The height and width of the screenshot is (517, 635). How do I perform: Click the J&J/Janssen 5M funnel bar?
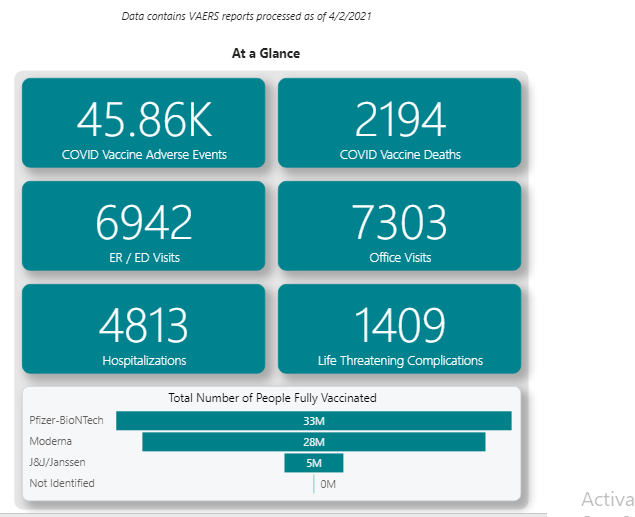[314, 463]
